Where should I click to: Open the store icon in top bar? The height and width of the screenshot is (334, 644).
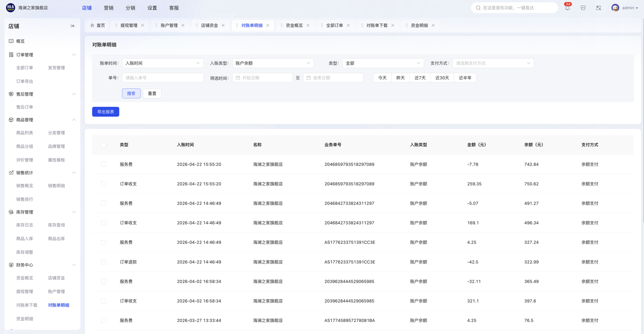[583, 8]
